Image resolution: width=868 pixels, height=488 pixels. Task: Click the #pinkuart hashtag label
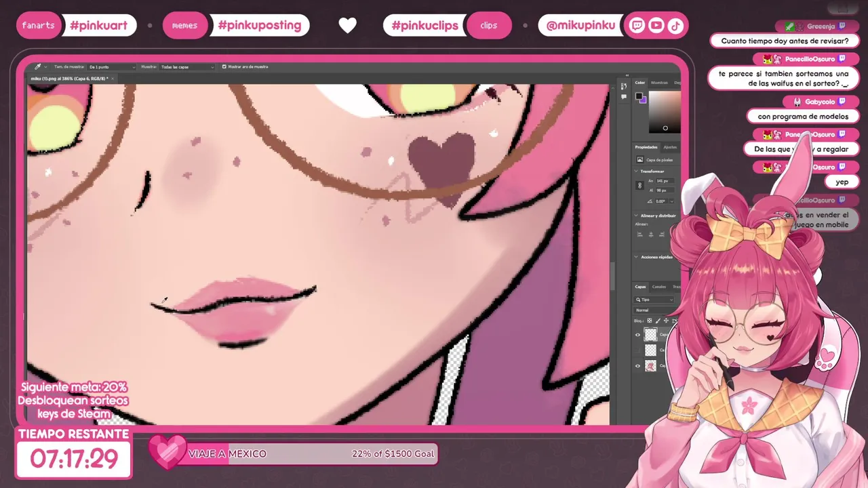point(98,26)
